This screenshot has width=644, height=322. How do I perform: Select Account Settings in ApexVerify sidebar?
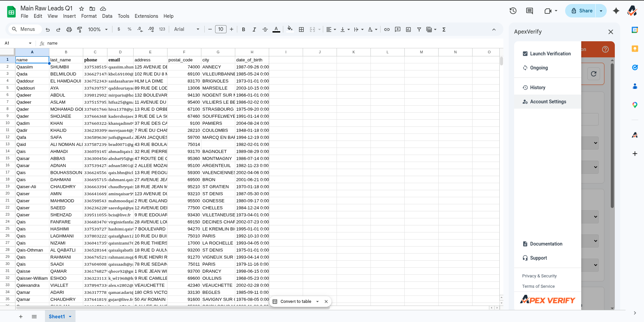(x=548, y=102)
